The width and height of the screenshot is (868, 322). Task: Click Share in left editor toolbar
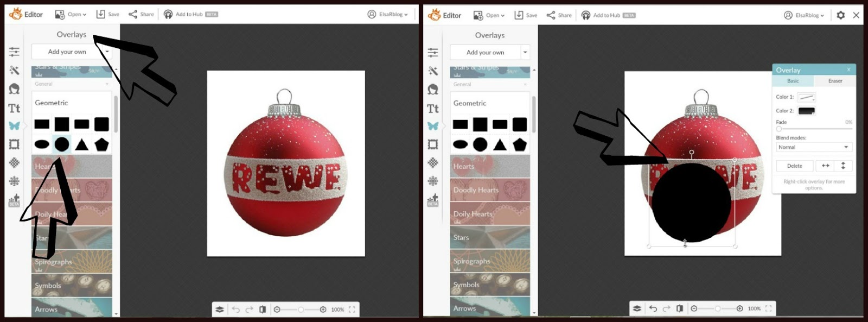[x=141, y=15]
